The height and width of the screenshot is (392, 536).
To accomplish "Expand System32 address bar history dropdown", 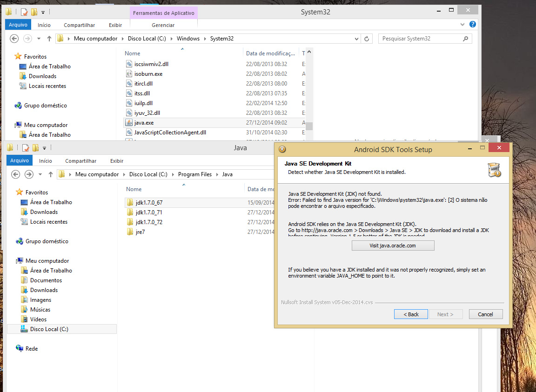I will (356, 39).
